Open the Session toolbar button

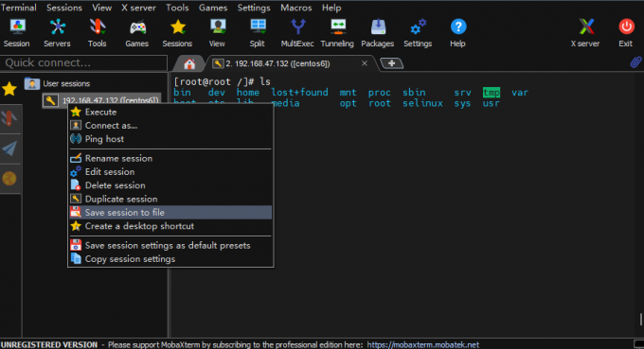(16, 33)
